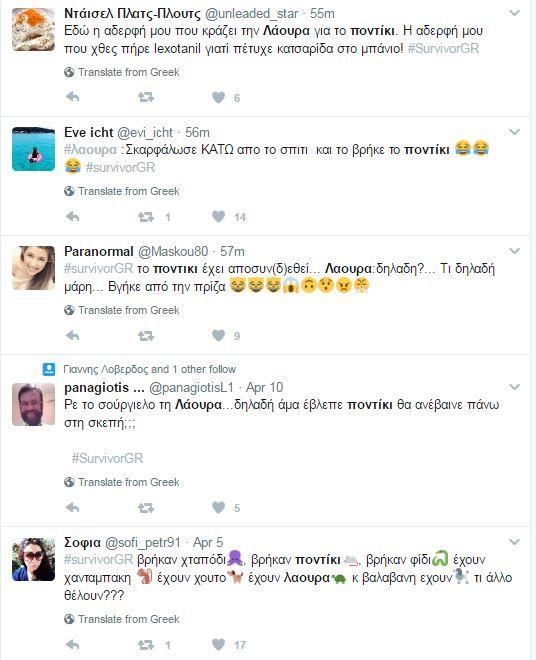Like the Eve icht tweet
The height and width of the screenshot is (660, 536).
219,216
